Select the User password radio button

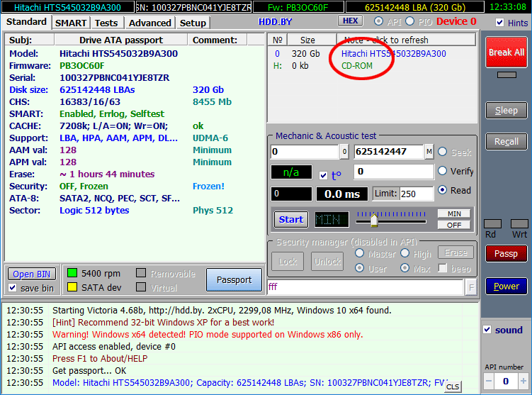coord(359,268)
